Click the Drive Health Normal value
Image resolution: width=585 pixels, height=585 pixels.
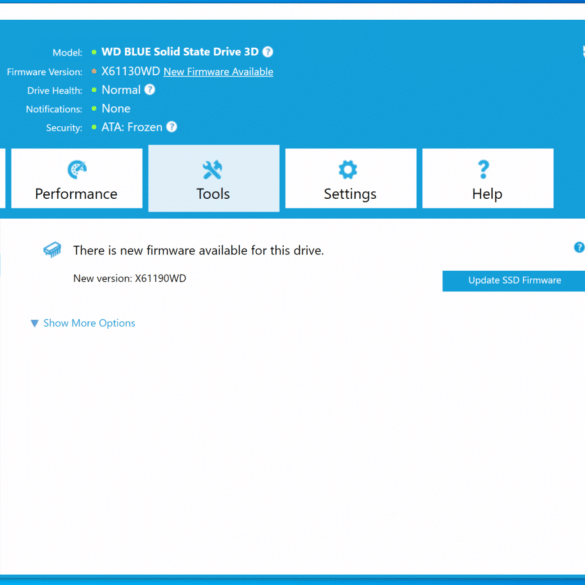pos(121,90)
